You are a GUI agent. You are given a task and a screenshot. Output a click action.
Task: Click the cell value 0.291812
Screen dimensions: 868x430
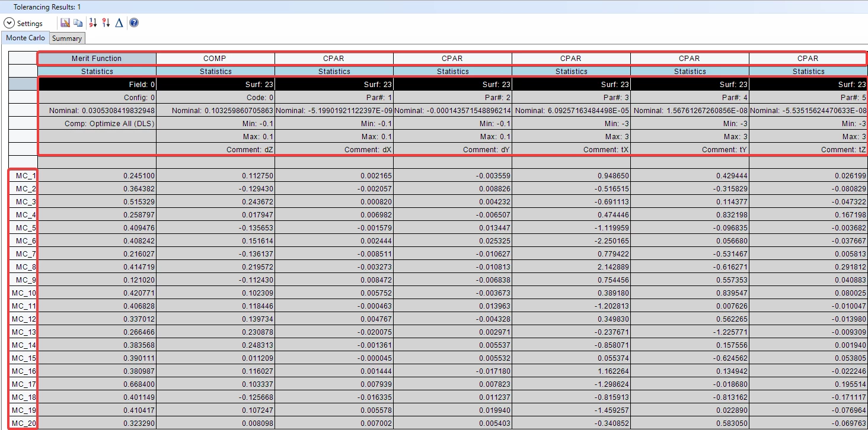pyautogui.click(x=808, y=267)
